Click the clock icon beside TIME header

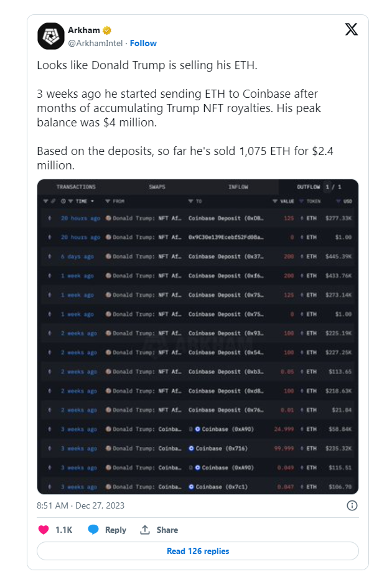pos(62,202)
